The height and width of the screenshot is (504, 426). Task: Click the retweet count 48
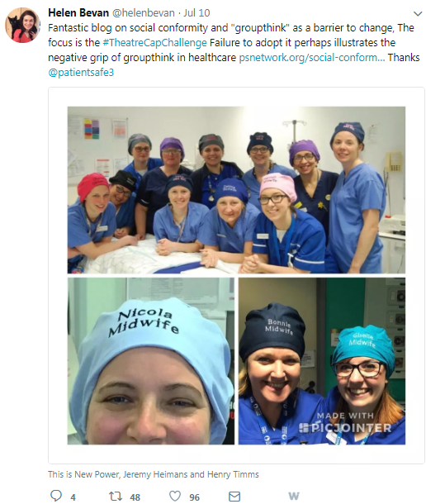[x=135, y=497]
